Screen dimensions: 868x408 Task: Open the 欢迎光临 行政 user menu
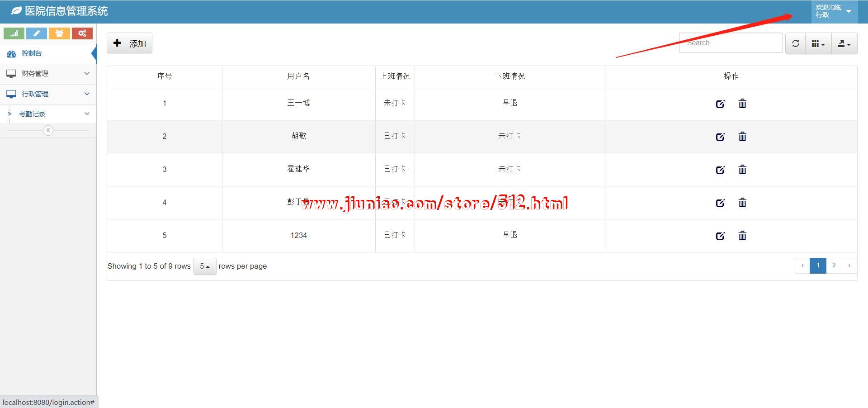coord(834,11)
